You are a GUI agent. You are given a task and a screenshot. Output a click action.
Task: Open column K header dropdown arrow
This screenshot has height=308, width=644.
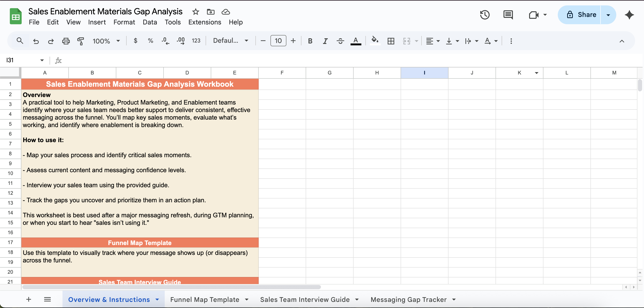click(x=536, y=73)
